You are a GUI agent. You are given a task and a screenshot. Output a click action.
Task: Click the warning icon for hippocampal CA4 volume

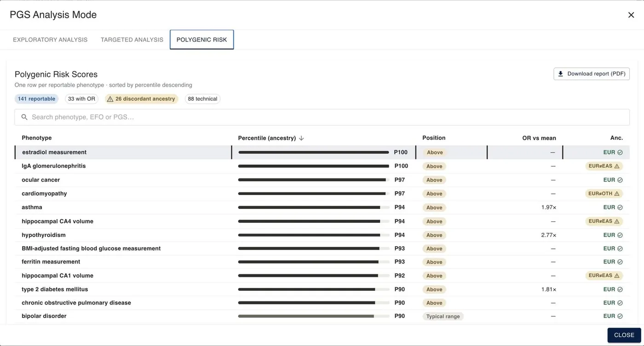(x=617, y=221)
